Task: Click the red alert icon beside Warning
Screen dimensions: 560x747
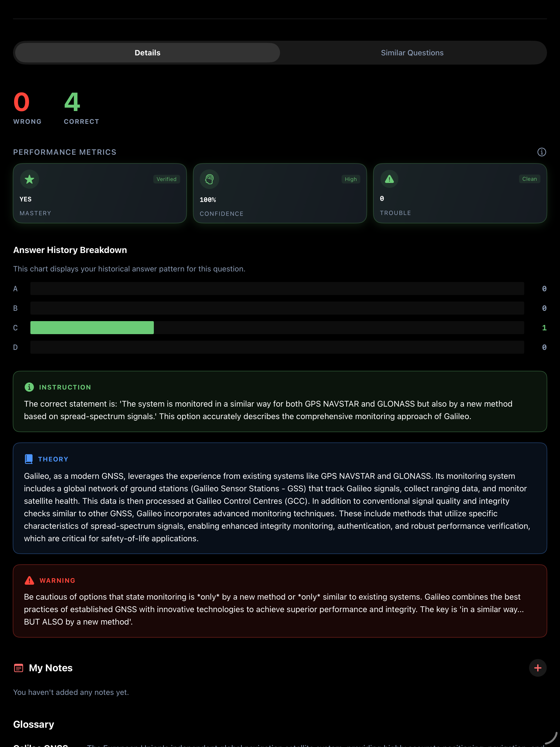Action: point(29,580)
